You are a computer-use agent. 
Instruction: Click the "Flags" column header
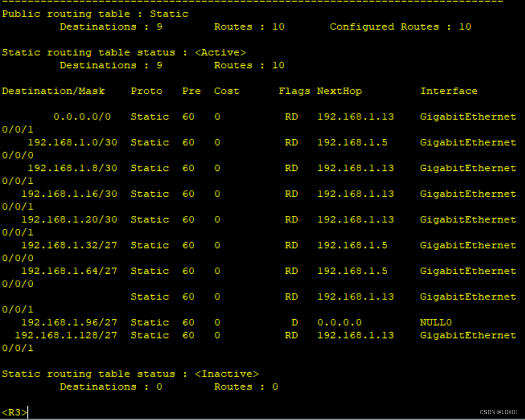click(x=294, y=91)
